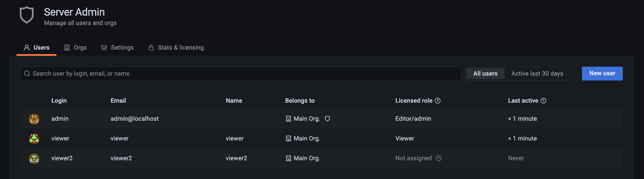Screen dimensions: 644x179
Task: Click Main Org. in the viewer row
Action: [307, 139]
